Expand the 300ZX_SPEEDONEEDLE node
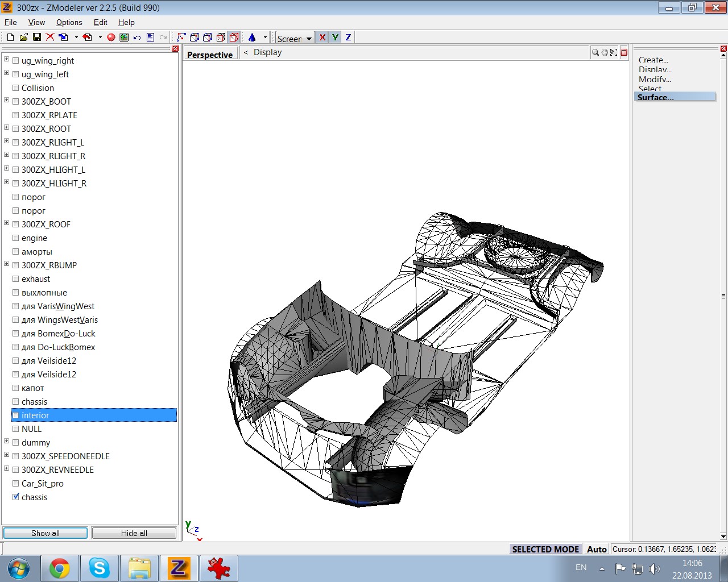This screenshot has height=582, width=728. [x=7, y=455]
